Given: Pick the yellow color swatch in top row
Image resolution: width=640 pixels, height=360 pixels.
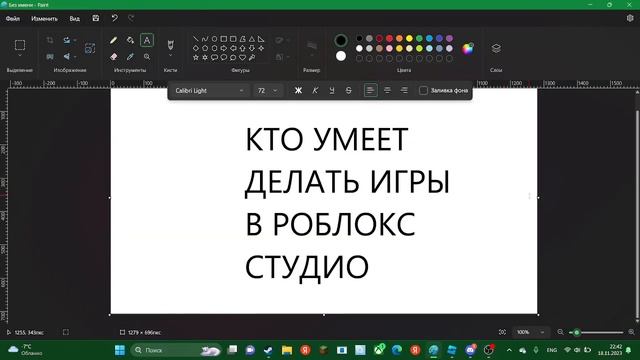Looking at the screenshot, I should tap(409, 38).
